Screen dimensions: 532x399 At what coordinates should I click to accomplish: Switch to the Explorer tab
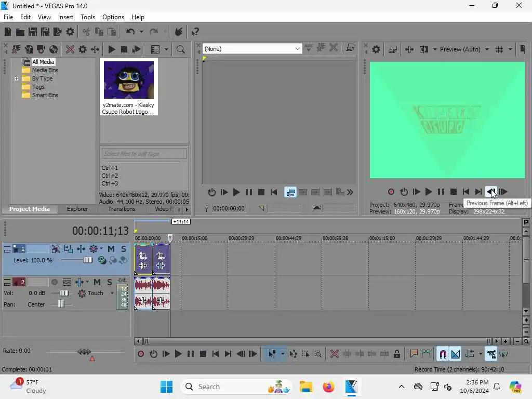tap(77, 209)
